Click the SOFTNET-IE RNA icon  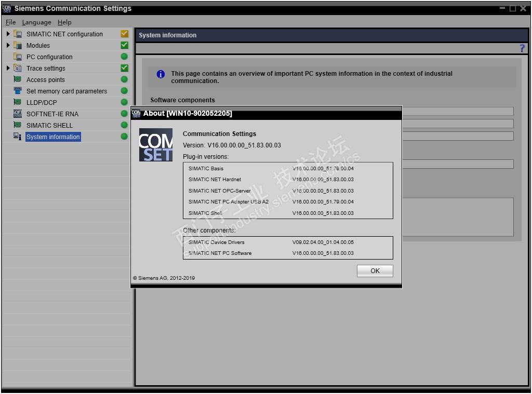click(17, 114)
